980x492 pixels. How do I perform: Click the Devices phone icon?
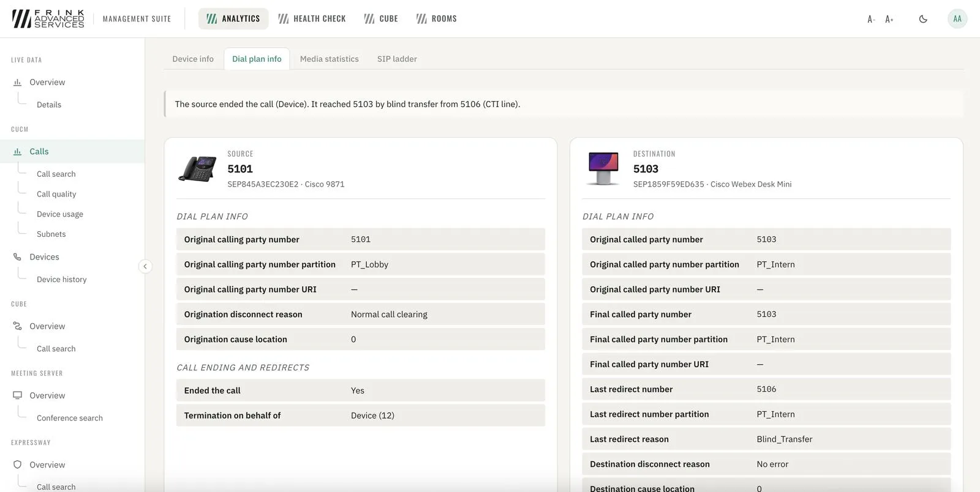(17, 257)
